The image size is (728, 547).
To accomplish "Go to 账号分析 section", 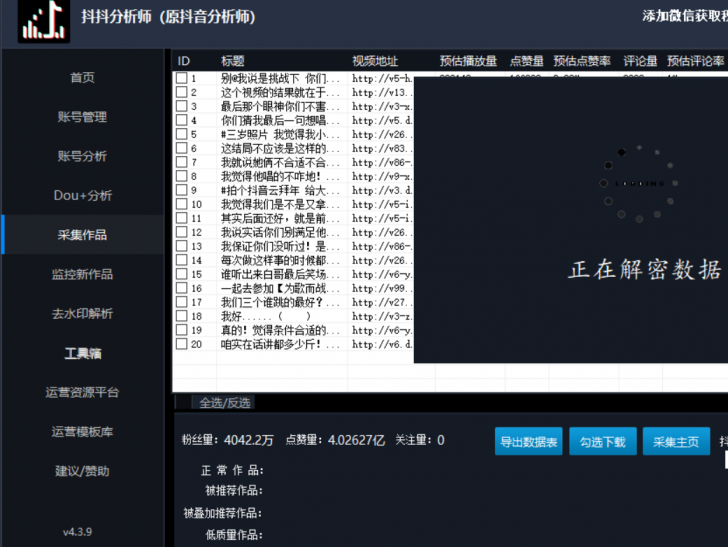I will [82, 156].
